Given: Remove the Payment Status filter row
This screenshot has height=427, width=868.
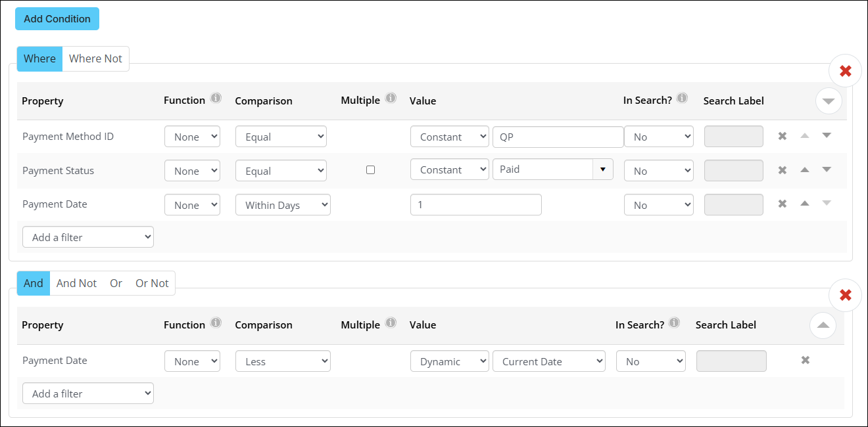Looking at the screenshot, I should [x=783, y=170].
